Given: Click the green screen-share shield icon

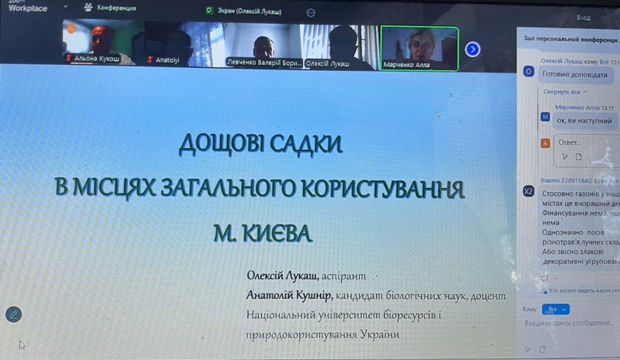Looking at the screenshot, I should point(209,11).
